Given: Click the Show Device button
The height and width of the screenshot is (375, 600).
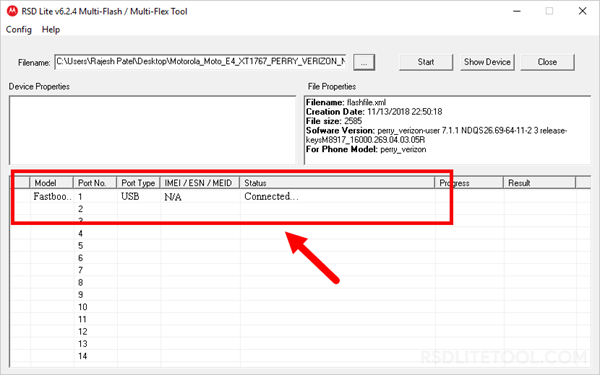Looking at the screenshot, I should [x=487, y=62].
